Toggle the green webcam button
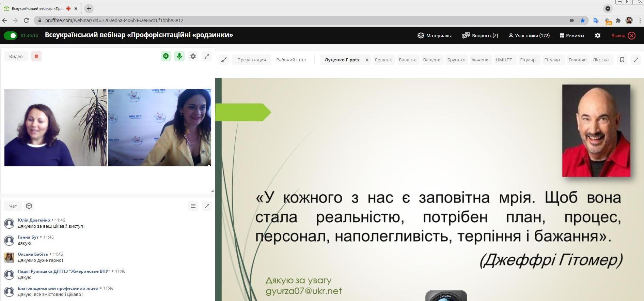The height and width of the screenshot is (301, 644). [x=166, y=56]
